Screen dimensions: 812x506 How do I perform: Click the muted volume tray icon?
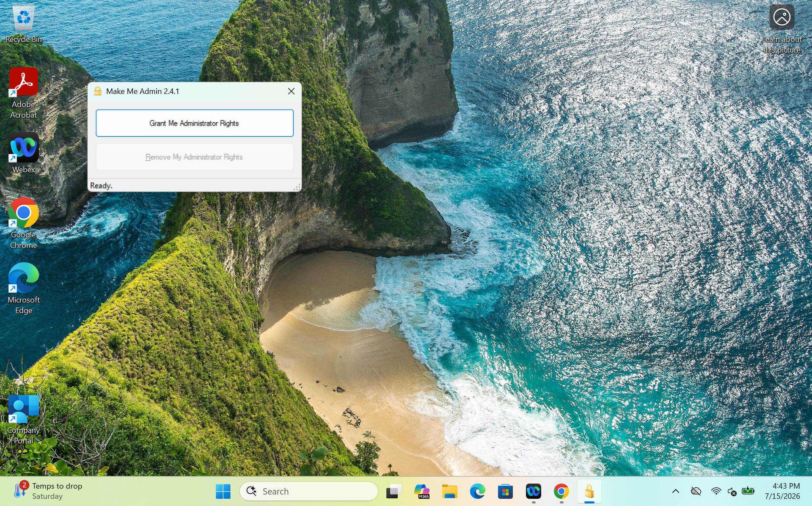732,491
